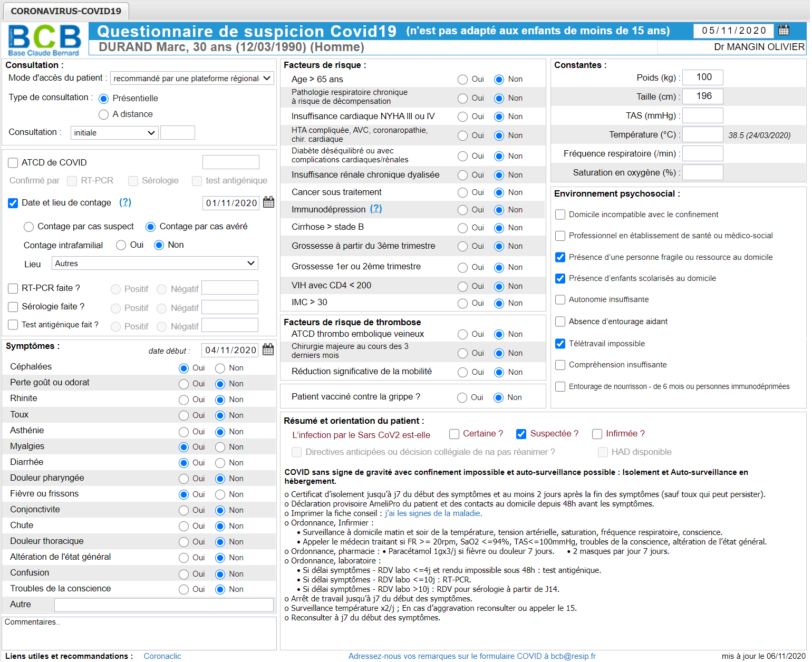Image resolution: width=812 pixels, height=662 pixels.
Task: Set Réduction significative de la mobilité to Oui
Action: pyautogui.click(x=462, y=373)
